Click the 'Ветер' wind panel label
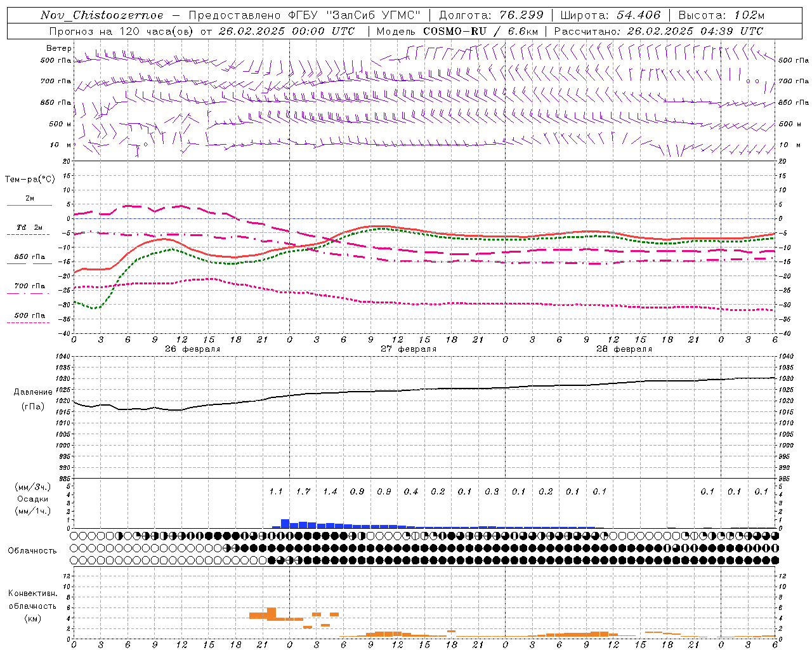The image size is (812, 650). (59, 48)
